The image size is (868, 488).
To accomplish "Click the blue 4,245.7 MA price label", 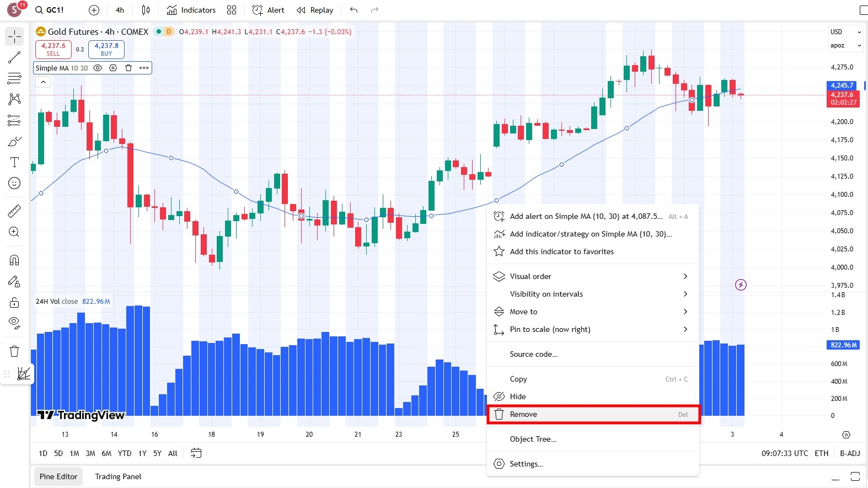I will [x=842, y=85].
